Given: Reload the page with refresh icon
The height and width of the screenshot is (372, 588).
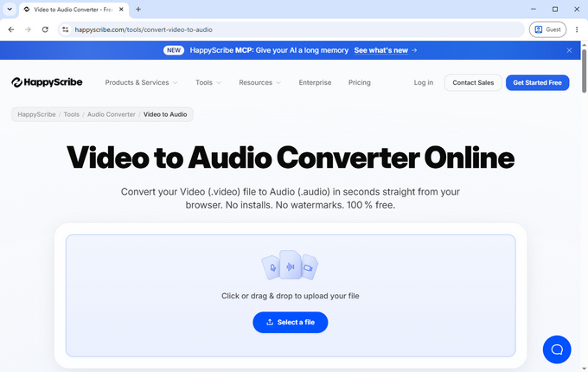Looking at the screenshot, I should click(x=45, y=29).
